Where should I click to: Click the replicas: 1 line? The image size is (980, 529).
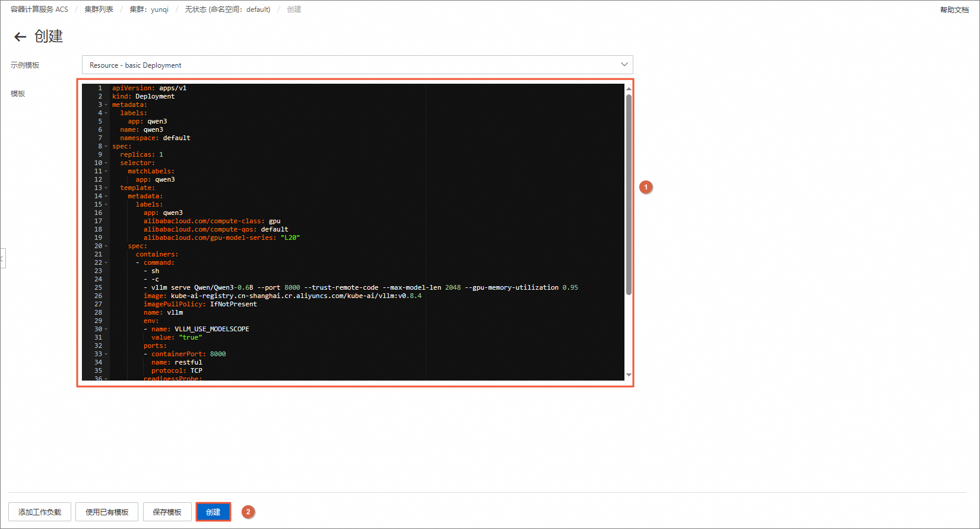(x=142, y=154)
